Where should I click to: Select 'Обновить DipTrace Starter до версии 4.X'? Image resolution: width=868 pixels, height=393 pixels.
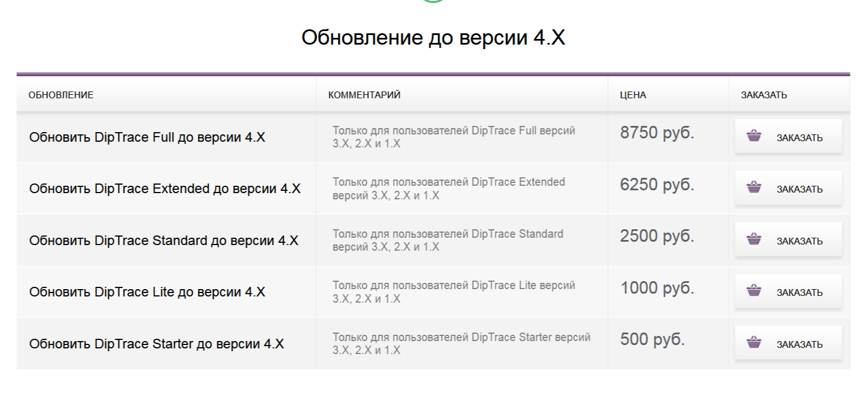coord(157,344)
